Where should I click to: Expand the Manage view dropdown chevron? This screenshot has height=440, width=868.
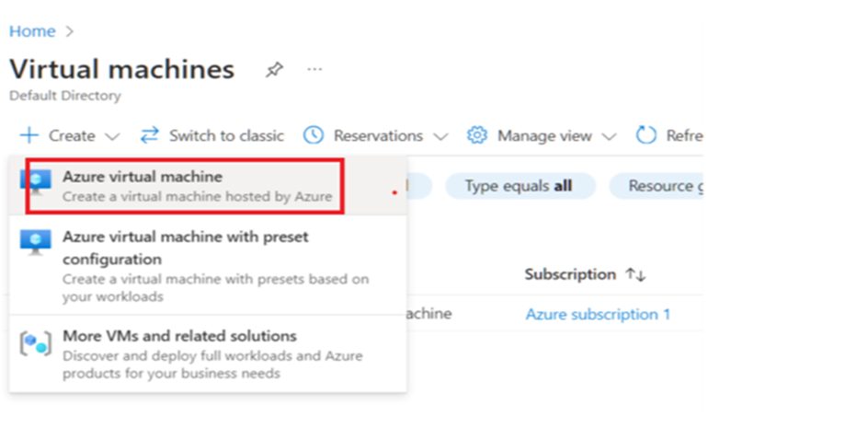(x=609, y=136)
